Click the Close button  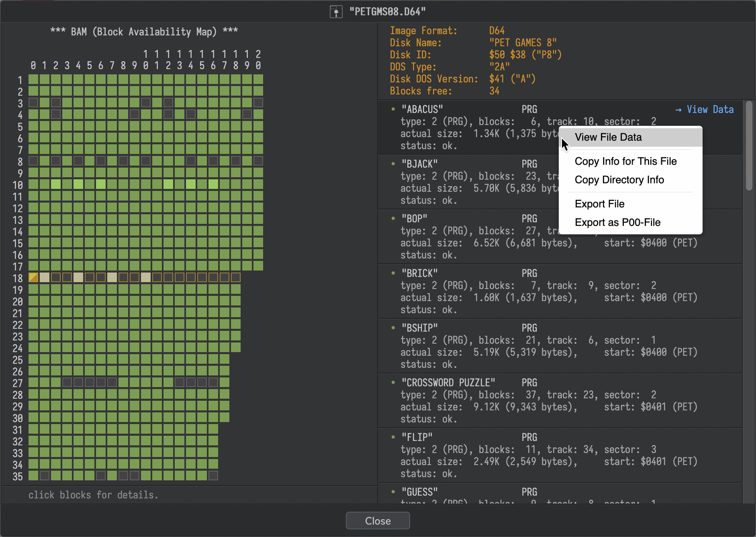click(378, 521)
